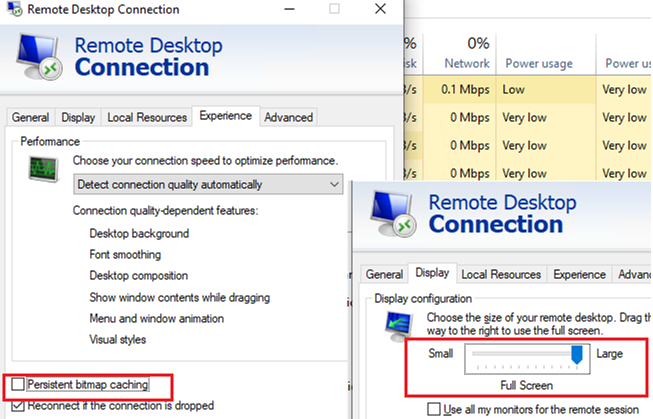
Task: Open Local Resources tab in Display window
Action: point(501,274)
